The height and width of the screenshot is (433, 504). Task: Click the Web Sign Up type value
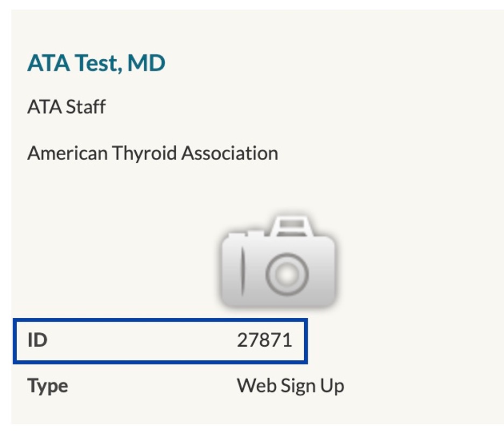pos(290,386)
